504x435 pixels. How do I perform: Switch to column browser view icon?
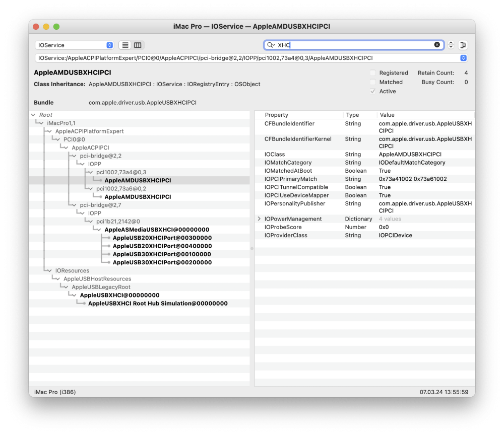pyautogui.click(x=138, y=45)
